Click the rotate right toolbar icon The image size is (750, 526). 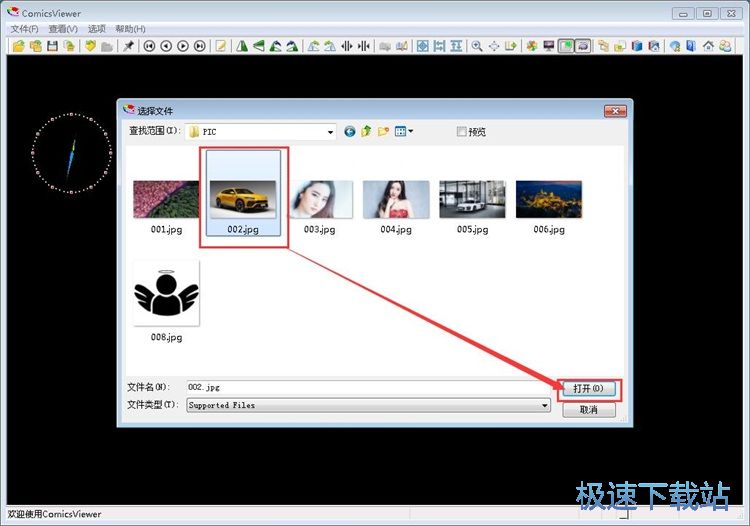[x=292, y=46]
